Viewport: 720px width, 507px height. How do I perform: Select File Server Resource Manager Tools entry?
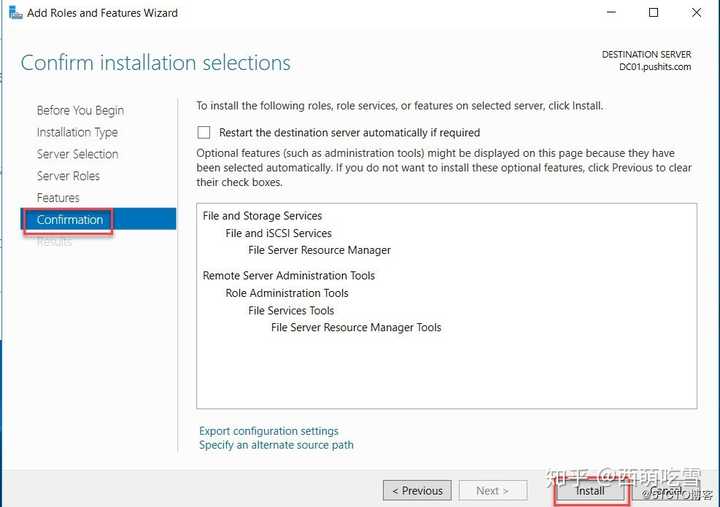pyautogui.click(x=356, y=327)
